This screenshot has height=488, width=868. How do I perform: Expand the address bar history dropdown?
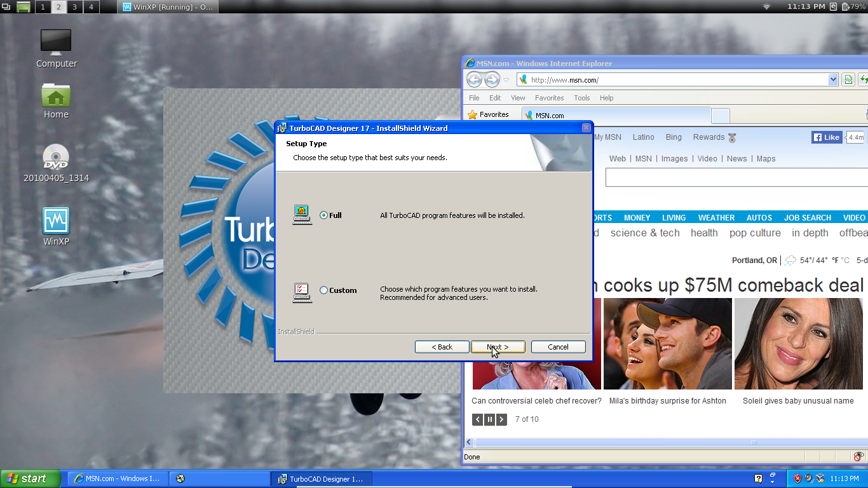pyautogui.click(x=833, y=80)
